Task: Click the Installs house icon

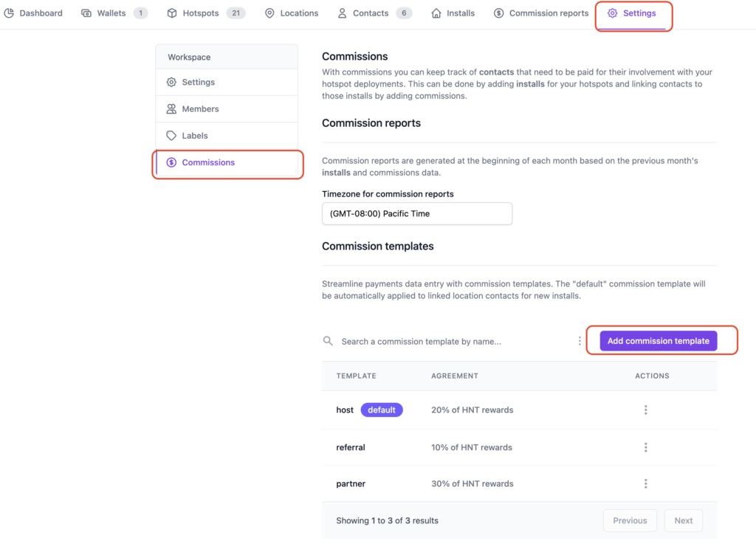Action: tap(436, 13)
